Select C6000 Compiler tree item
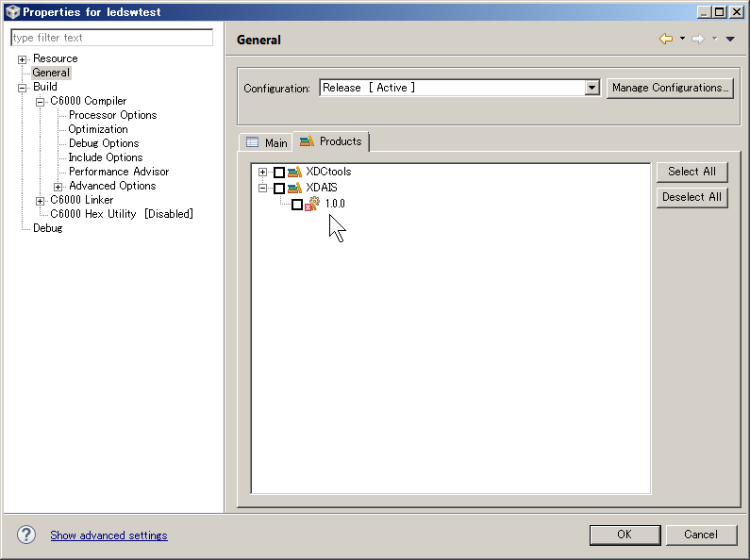The width and height of the screenshot is (750, 560). point(89,101)
